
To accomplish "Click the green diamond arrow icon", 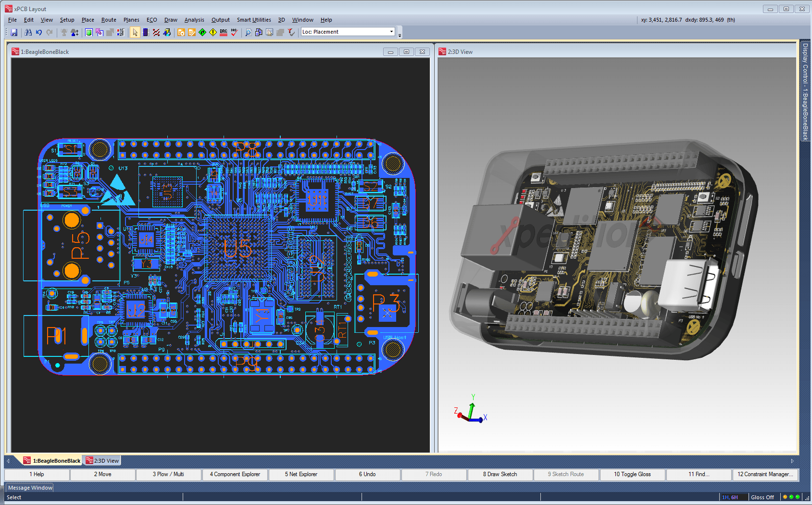I will tap(202, 32).
